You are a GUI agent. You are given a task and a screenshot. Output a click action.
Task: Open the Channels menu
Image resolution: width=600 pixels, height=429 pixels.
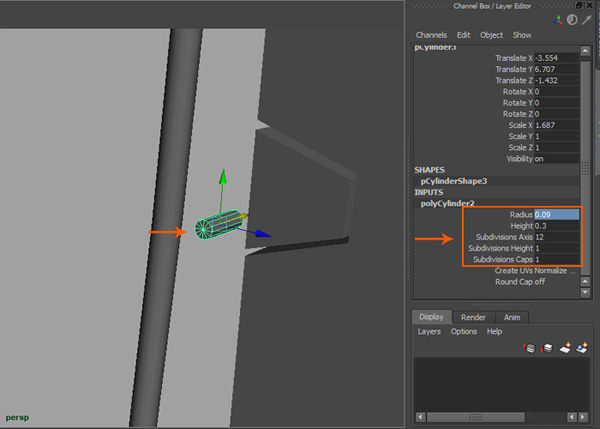[431, 35]
